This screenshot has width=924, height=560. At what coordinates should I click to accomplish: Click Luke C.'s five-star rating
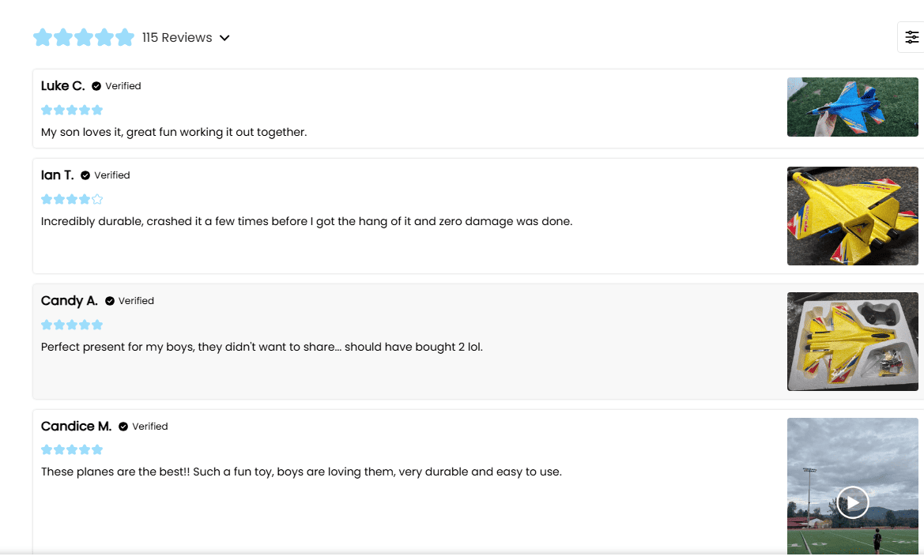click(72, 110)
